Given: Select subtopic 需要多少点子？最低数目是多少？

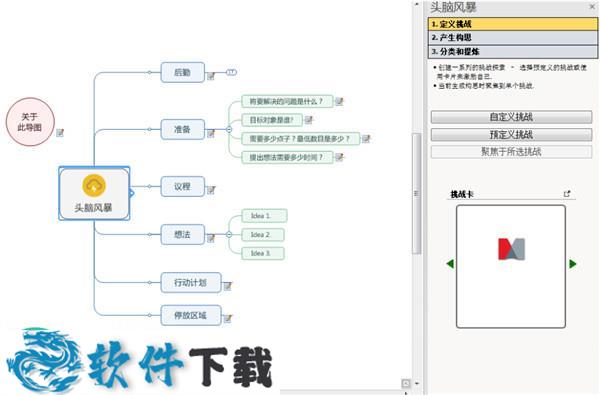Looking at the screenshot, I should tap(300, 139).
